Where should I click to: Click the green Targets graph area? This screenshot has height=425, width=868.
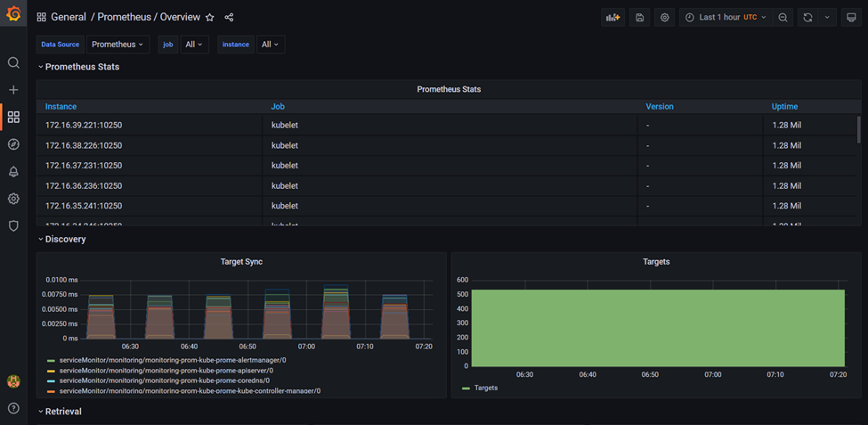pos(658,328)
